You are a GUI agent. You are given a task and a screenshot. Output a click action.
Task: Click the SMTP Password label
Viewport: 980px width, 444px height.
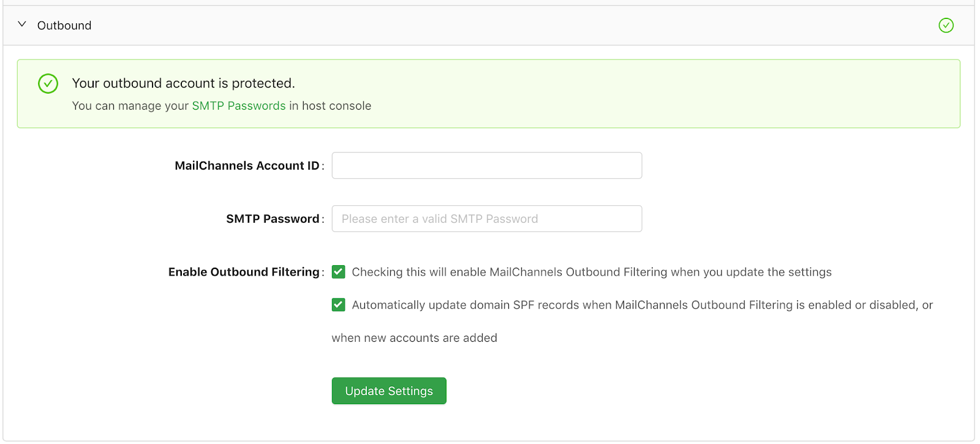(273, 219)
